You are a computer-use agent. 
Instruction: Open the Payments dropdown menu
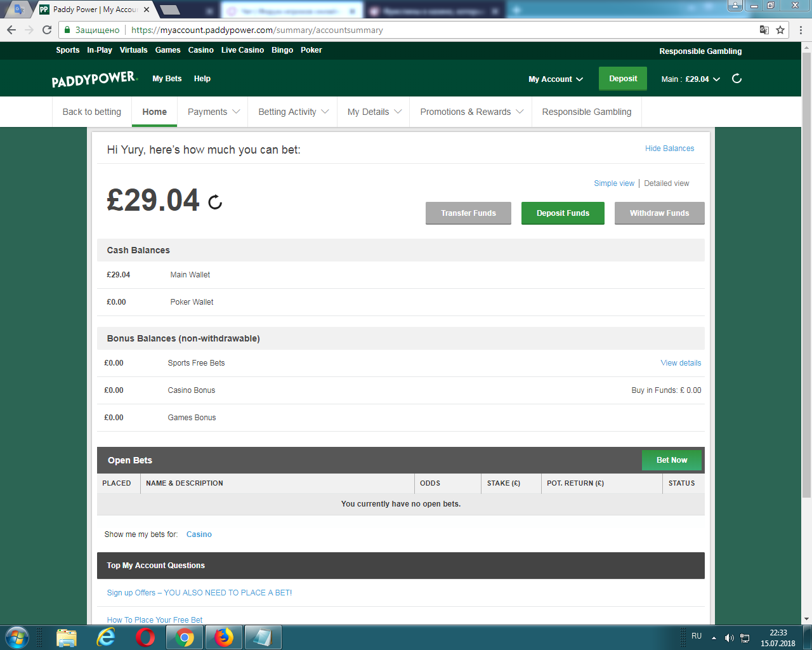point(213,112)
